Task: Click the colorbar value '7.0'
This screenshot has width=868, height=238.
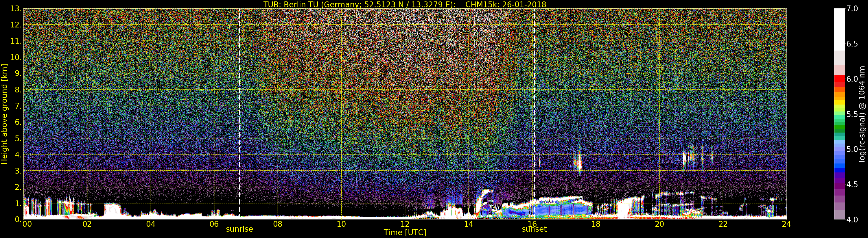Action: 852,9
